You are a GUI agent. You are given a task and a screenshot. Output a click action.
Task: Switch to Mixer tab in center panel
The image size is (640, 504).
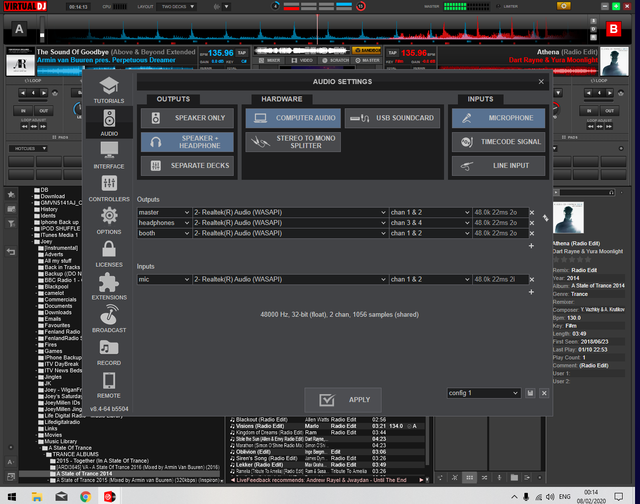tap(269, 60)
